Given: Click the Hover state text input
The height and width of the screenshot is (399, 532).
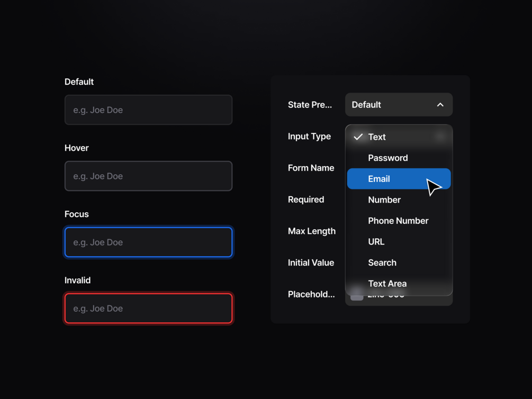Looking at the screenshot, I should [148, 176].
